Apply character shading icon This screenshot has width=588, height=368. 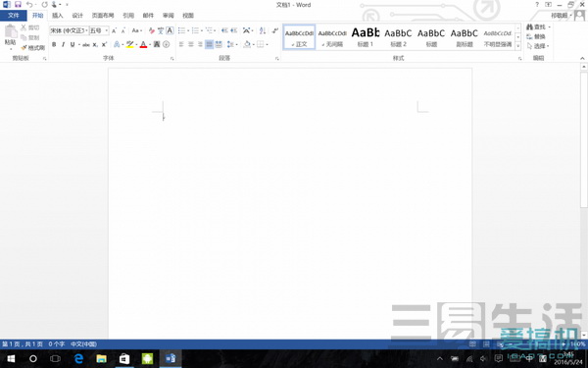[x=157, y=44]
